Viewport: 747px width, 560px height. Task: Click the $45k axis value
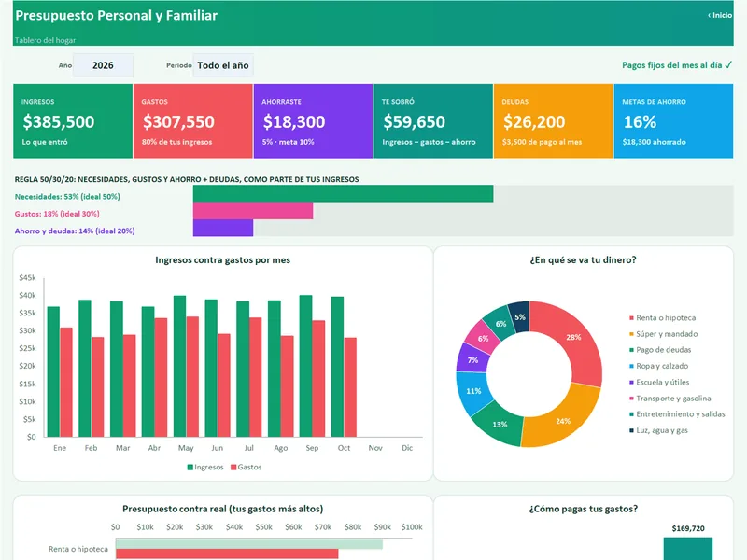pyautogui.click(x=27, y=277)
